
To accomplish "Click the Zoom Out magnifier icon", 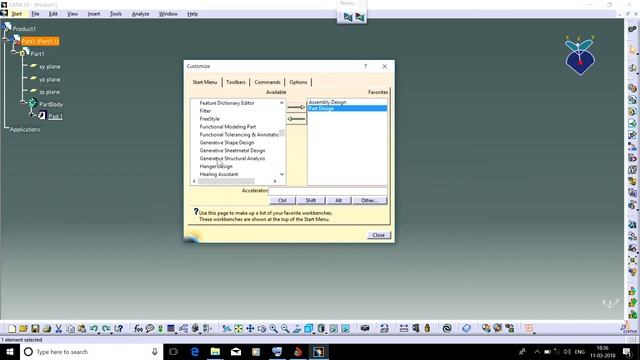I will [285, 329].
